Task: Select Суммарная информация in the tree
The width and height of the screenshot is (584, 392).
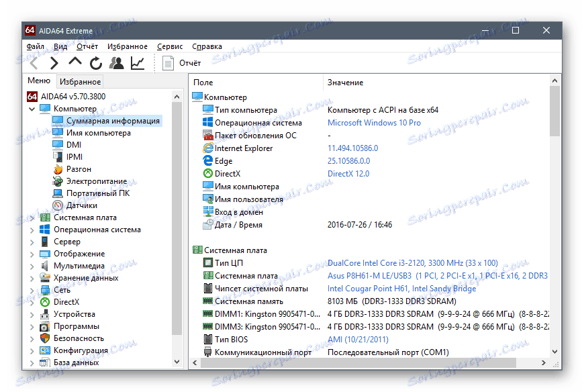Action: pyautogui.click(x=113, y=121)
